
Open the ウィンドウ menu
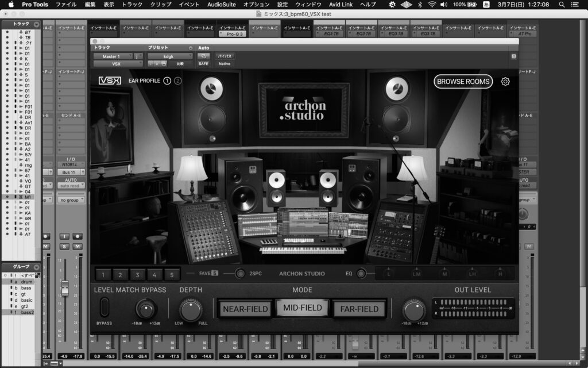[308, 5]
